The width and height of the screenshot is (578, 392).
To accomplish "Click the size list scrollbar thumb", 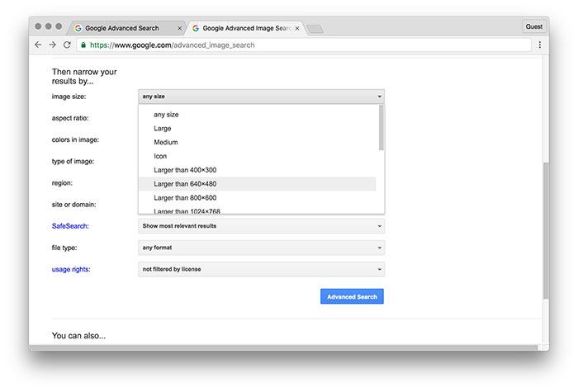I will (381, 127).
